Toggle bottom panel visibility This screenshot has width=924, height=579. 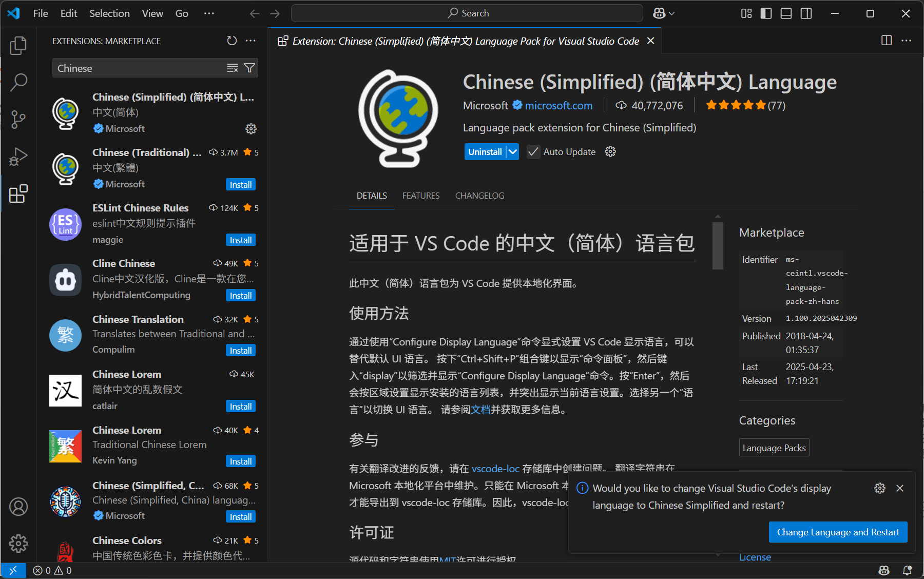786,13
